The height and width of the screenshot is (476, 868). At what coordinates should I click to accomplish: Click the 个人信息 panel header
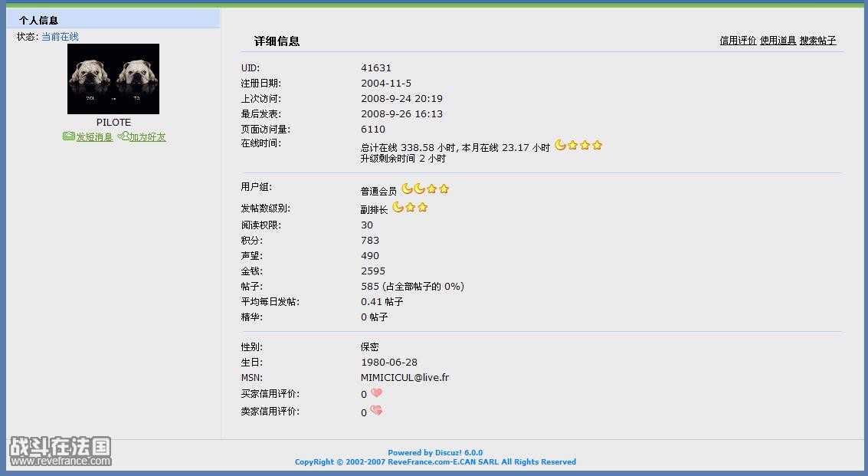pos(113,20)
